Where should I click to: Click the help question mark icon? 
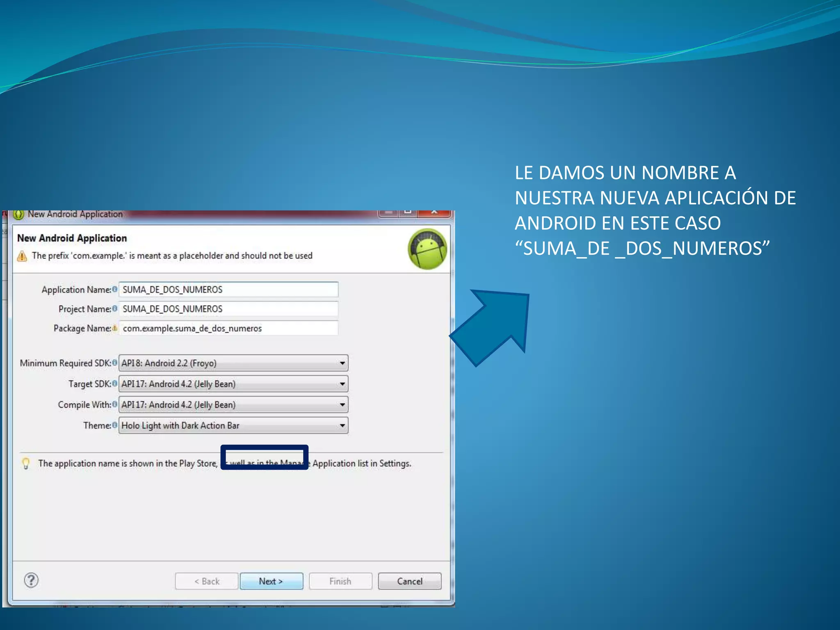coord(31,580)
